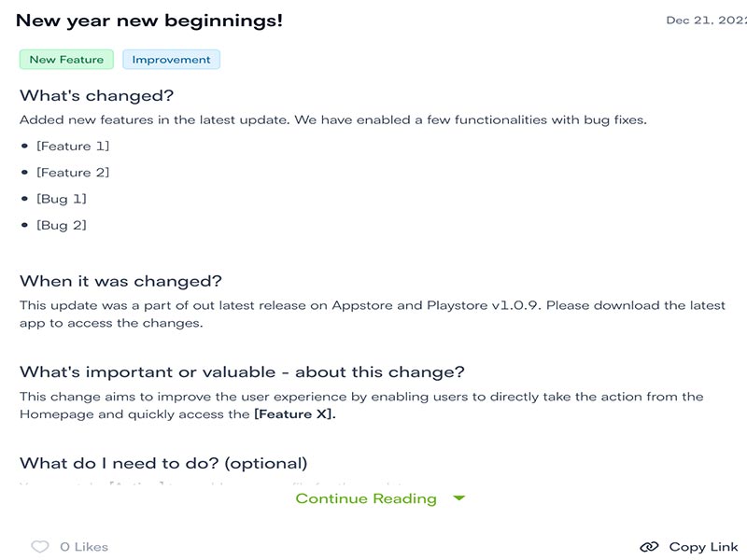Click the Appstore and Playstore release paragraph

372,315
